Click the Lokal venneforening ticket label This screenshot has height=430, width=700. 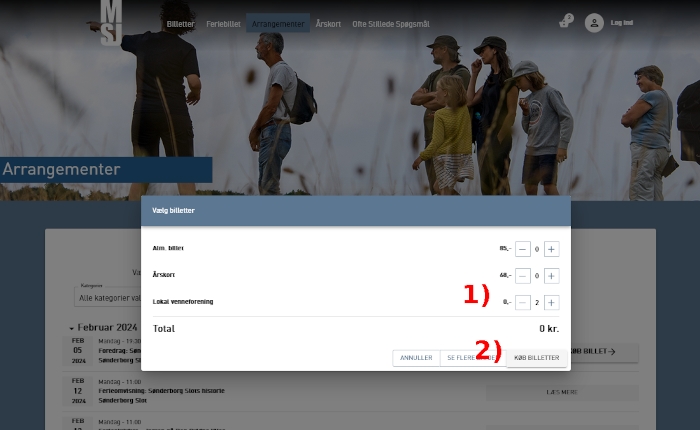point(183,302)
